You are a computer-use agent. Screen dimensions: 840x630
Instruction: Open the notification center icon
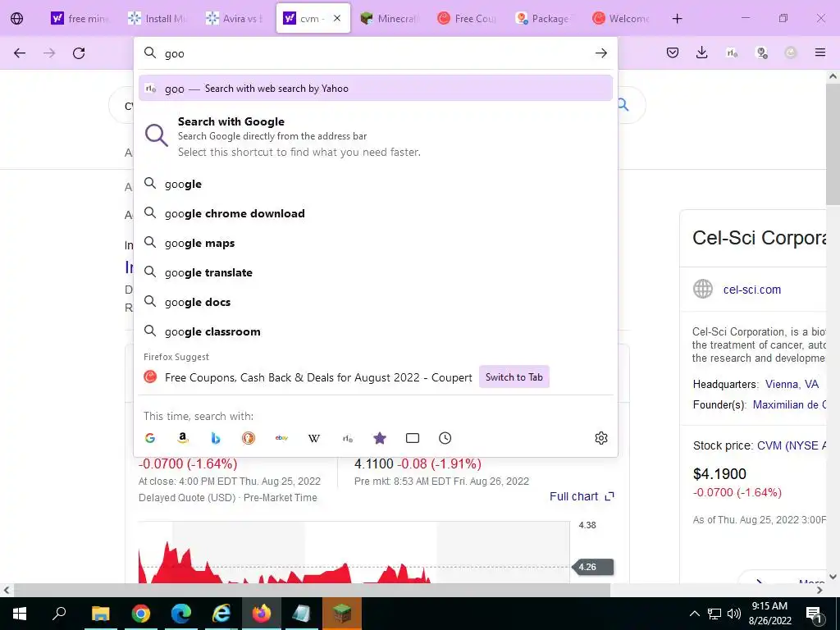[x=815, y=614]
